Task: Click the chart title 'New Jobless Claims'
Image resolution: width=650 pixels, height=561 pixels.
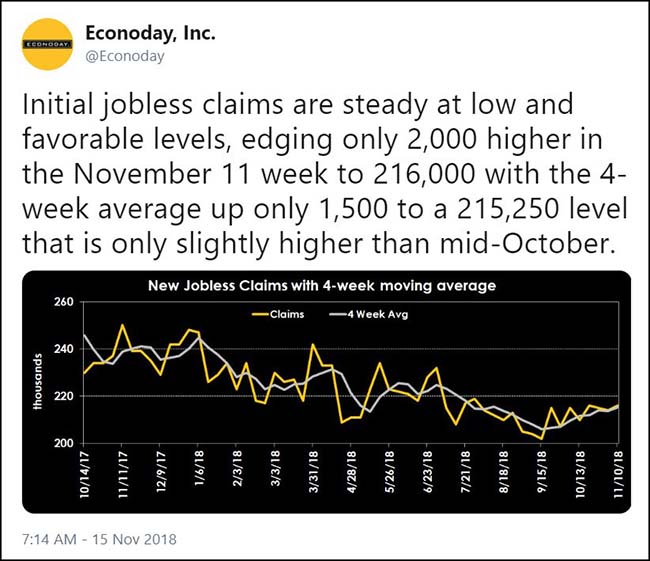Action: [x=322, y=285]
